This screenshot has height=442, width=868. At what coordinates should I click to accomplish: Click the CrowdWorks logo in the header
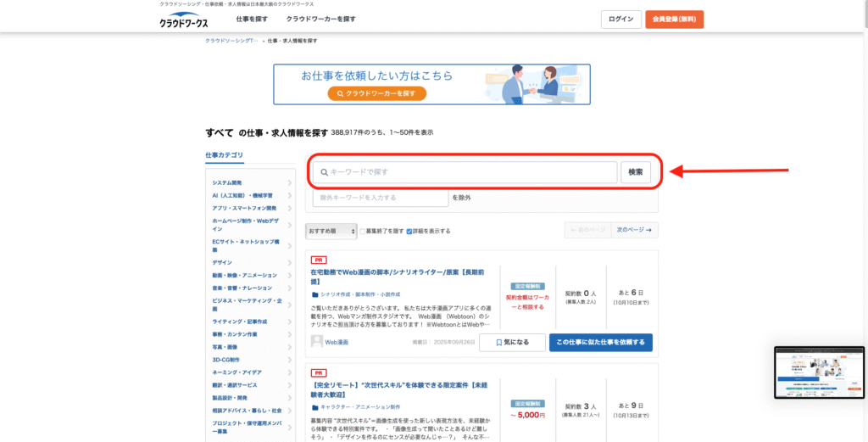click(x=183, y=20)
